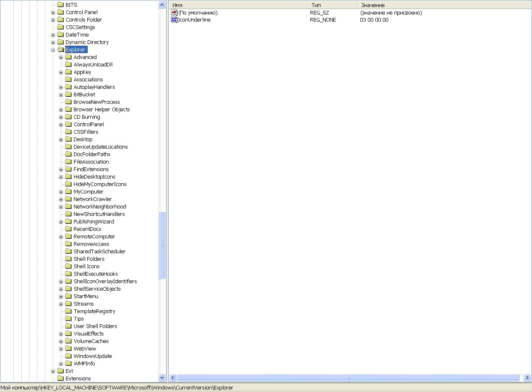
Task: Select the Associations folder icon
Action: [69, 80]
